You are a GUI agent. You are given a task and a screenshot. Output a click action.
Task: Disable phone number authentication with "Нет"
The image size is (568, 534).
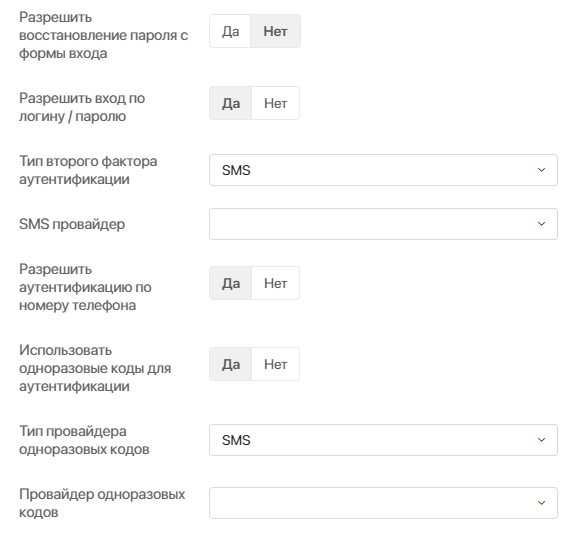(x=275, y=283)
